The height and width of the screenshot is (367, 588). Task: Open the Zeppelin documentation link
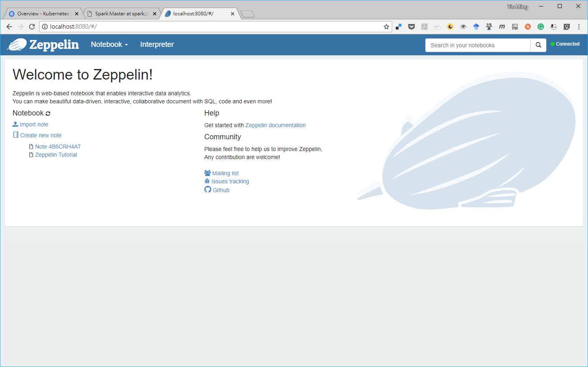(275, 125)
